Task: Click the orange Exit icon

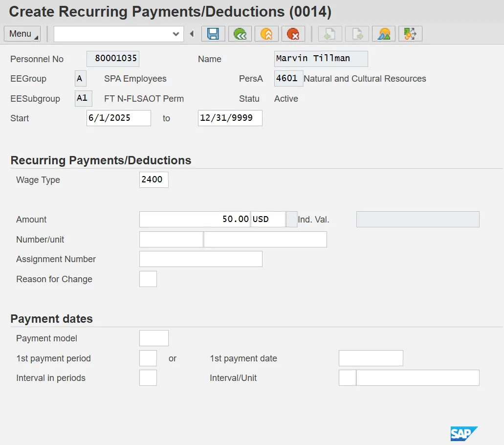Action: point(266,34)
